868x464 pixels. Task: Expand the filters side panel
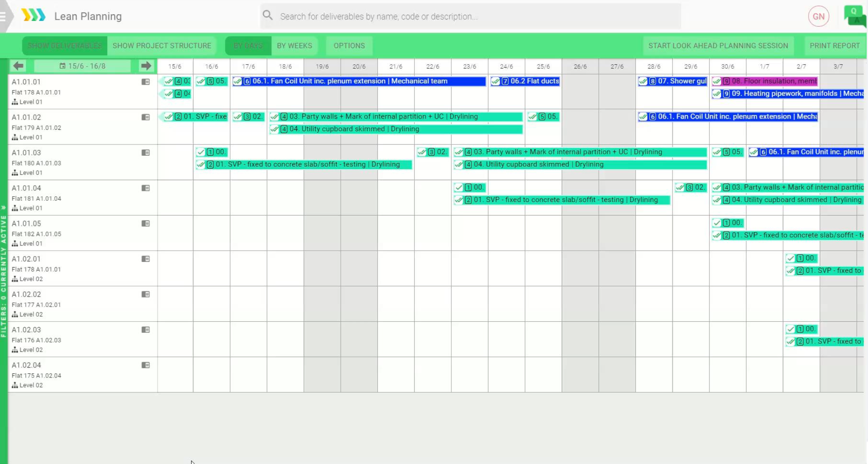4,208
